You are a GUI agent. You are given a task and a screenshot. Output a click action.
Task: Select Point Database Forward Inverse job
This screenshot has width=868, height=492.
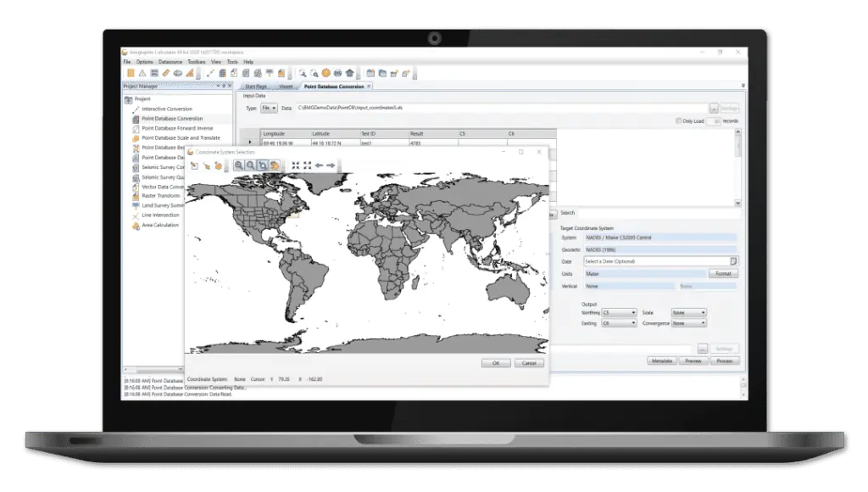tap(177, 128)
